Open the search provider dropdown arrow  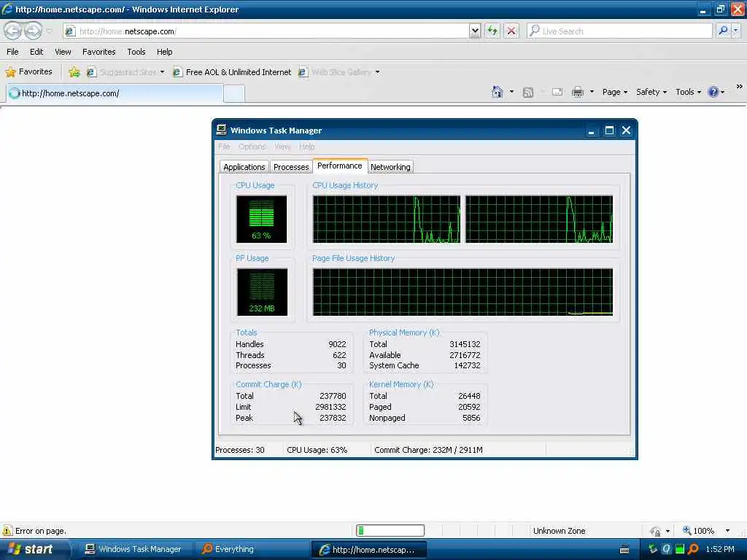[x=736, y=31]
